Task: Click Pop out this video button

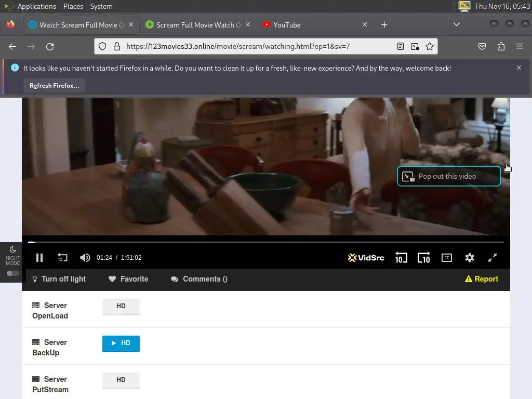Action: click(x=448, y=177)
